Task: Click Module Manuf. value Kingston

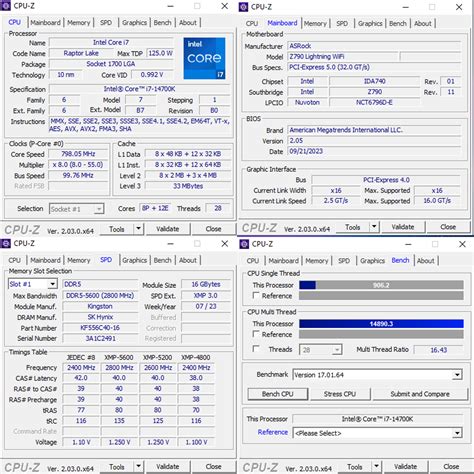Action: click(x=100, y=306)
